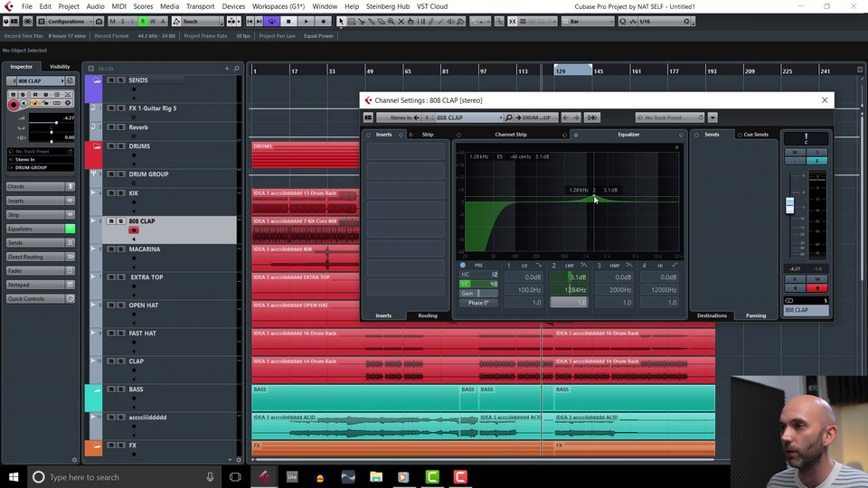The width and height of the screenshot is (868, 488).
Task: Click the Stop transport button
Action: point(288,22)
